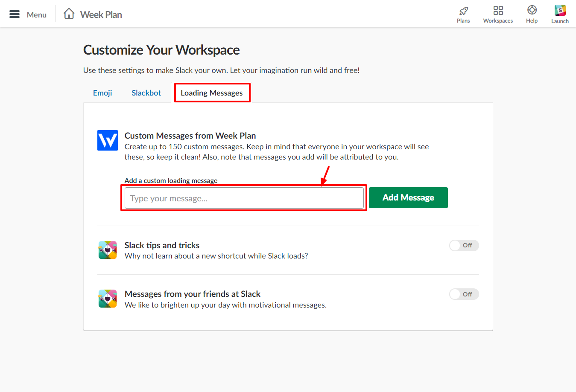Launch Slack via the Slack icon
The height and width of the screenshot is (392, 576).
[x=560, y=11]
